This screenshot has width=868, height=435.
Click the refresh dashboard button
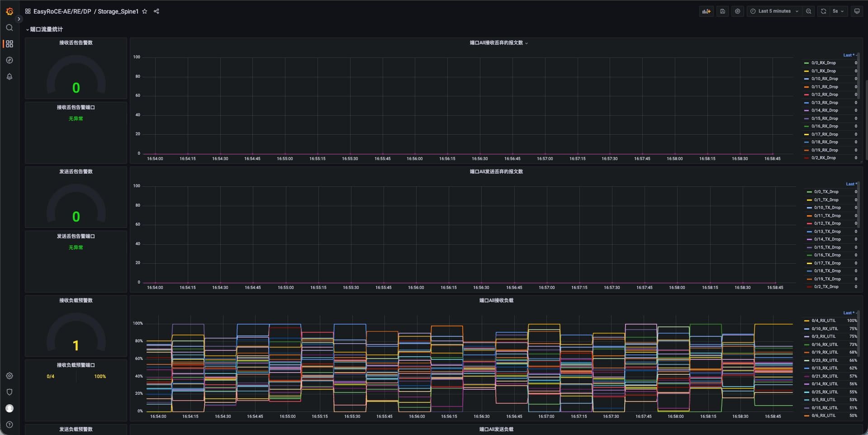823,11
